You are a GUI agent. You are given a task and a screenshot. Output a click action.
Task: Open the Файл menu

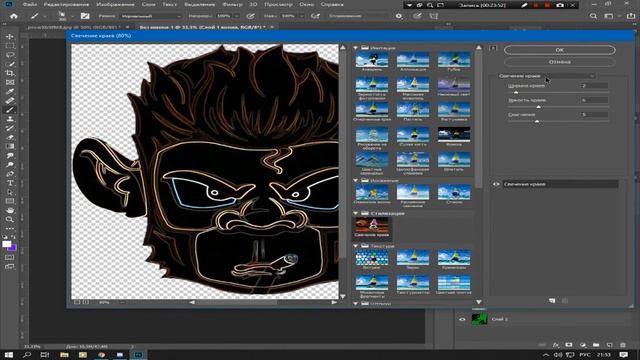tap(29, 4)
